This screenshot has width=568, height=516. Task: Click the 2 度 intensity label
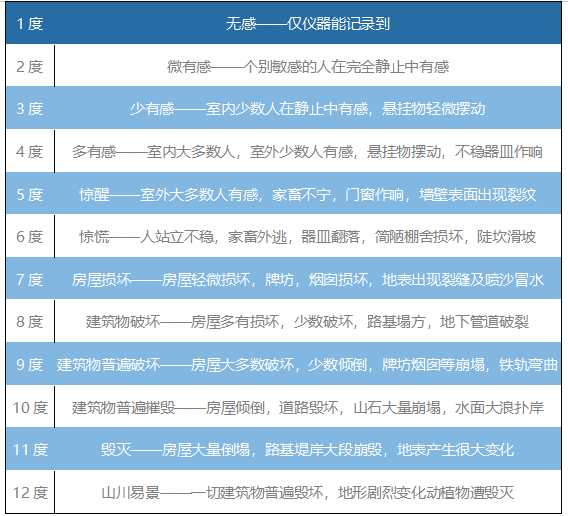(x=30, y=67)
